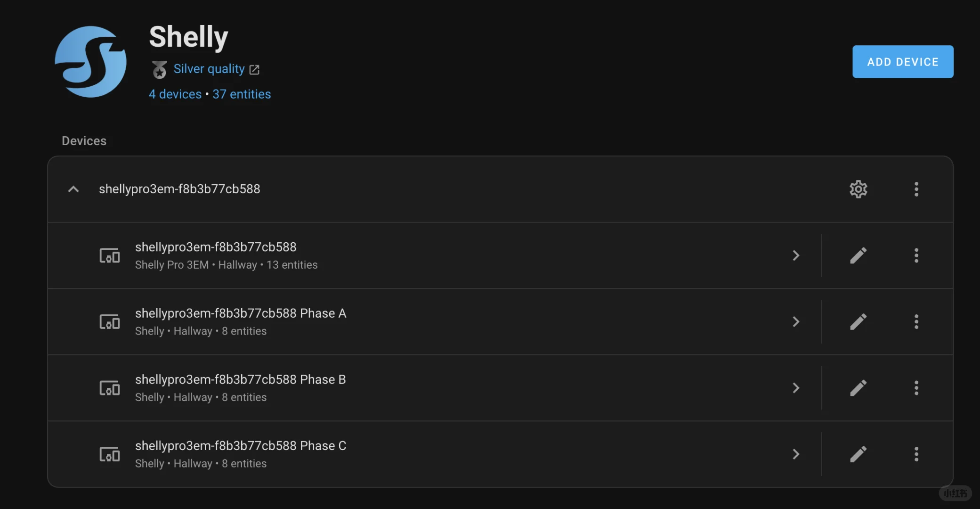The height and width of the screenshot is (509, 980).
Task: Open the Silver quality link
Action: pos(210,69)
